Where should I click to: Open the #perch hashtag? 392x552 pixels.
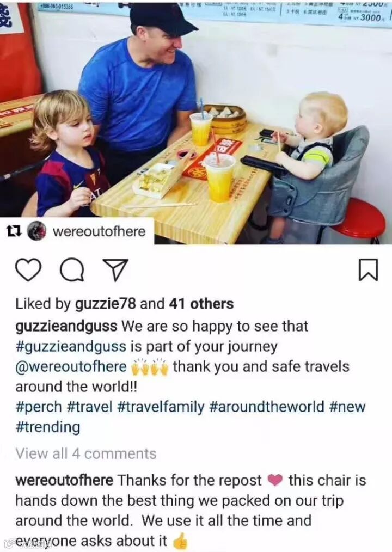tap(39, 407)
